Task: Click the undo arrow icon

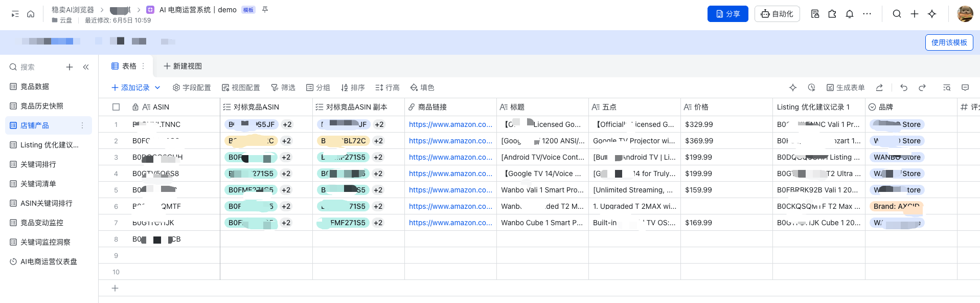Action: point(904,88)
